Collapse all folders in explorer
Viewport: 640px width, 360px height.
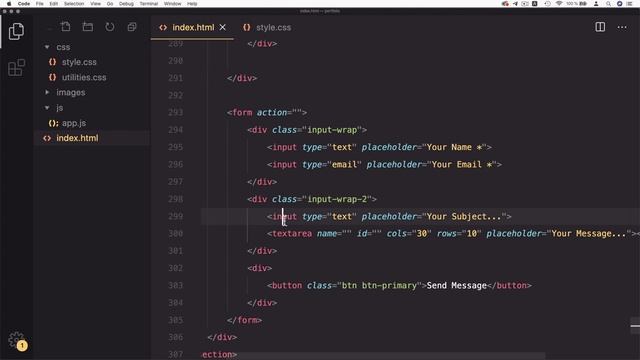(x=132, y=27)
